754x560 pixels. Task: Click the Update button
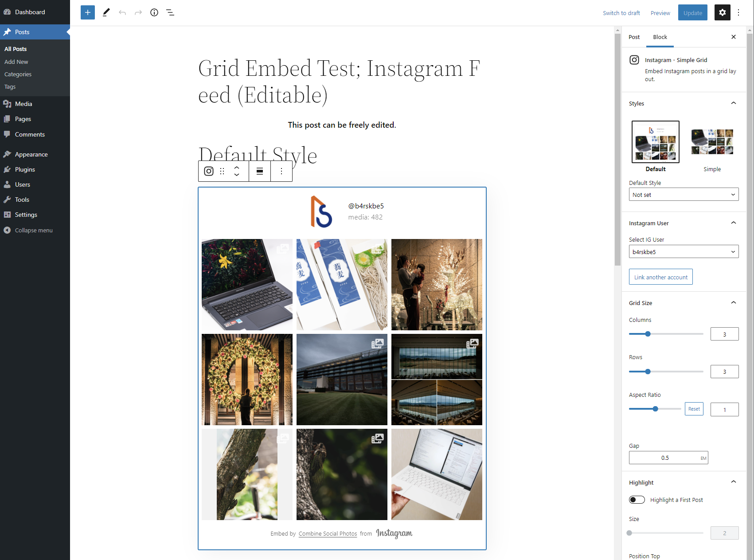point(693,13)
